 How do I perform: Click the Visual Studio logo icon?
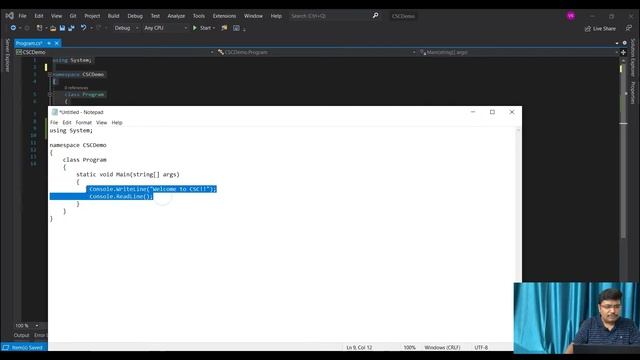click(10, 16)
